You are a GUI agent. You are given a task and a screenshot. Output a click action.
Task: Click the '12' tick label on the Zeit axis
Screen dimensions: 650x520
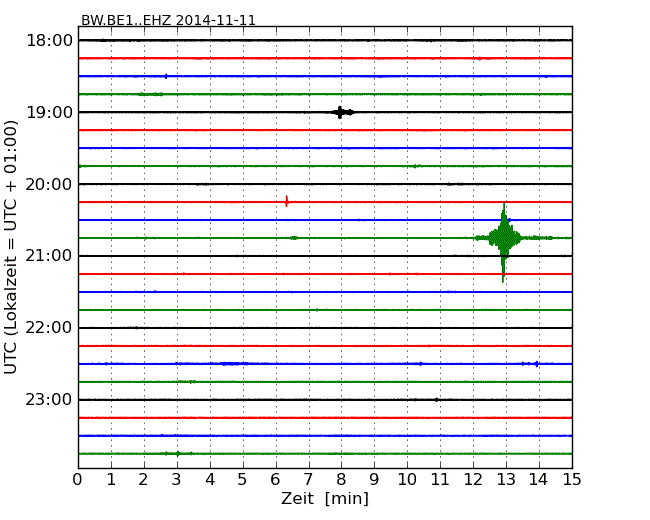[473, 480]
